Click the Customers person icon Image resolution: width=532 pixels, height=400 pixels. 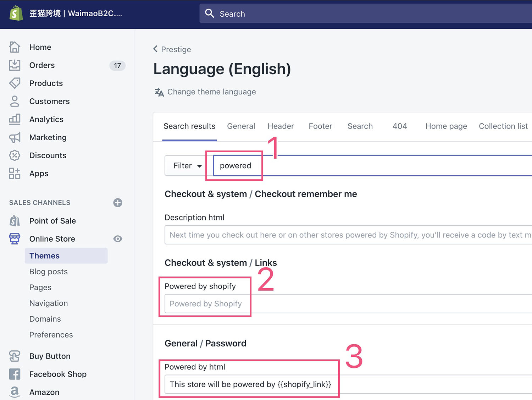pyautogui.click(x=15, y=101)
